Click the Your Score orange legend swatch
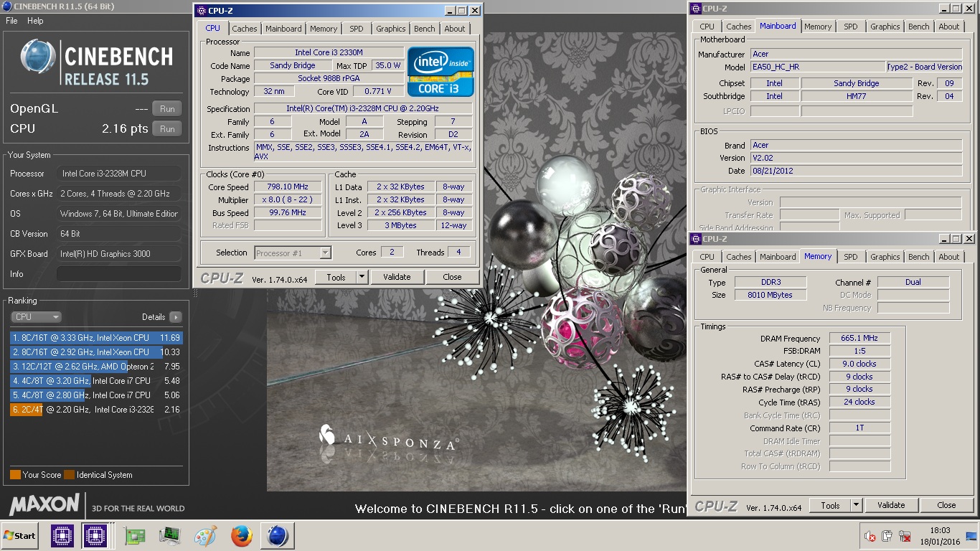Image resolution: width=980 pixels, height=551 pixels. pyautogui.click(x=15, y=475)
